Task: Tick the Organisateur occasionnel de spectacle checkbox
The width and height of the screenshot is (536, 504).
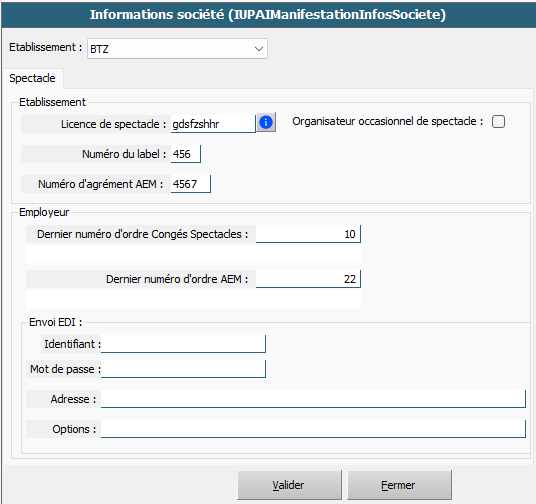Action: pos(498,121)
